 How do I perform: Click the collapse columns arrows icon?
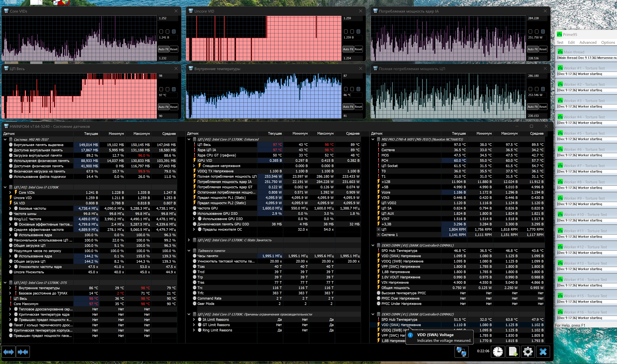click(x=23, y=352)
